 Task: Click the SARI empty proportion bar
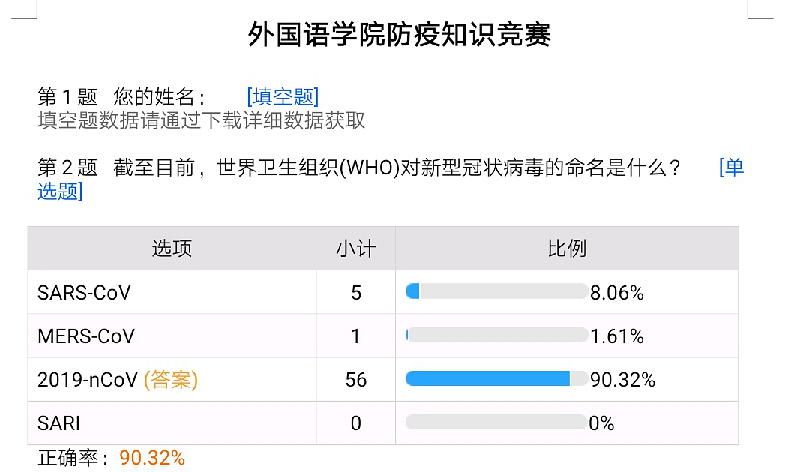[x=496, y=423]
